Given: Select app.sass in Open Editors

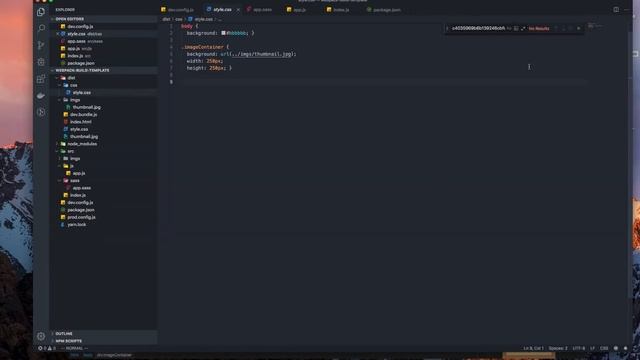Looking at the screenshot, I should pyautogui.click(x=104, y=41).
